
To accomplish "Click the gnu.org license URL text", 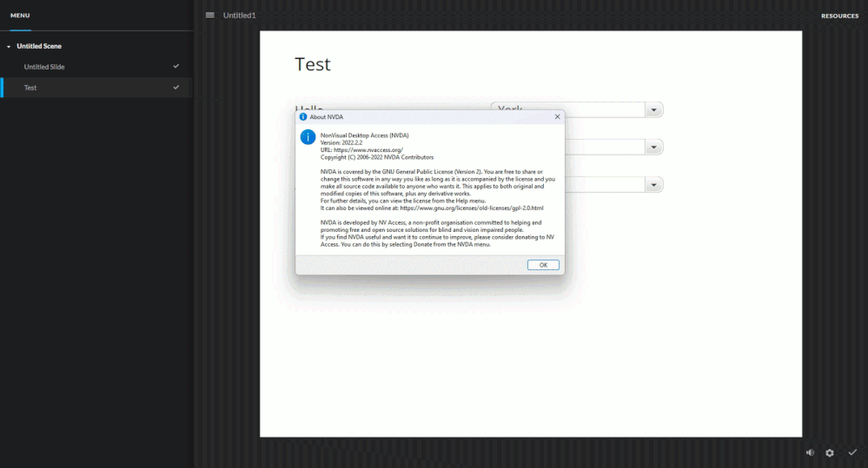I will pos(472,208).
